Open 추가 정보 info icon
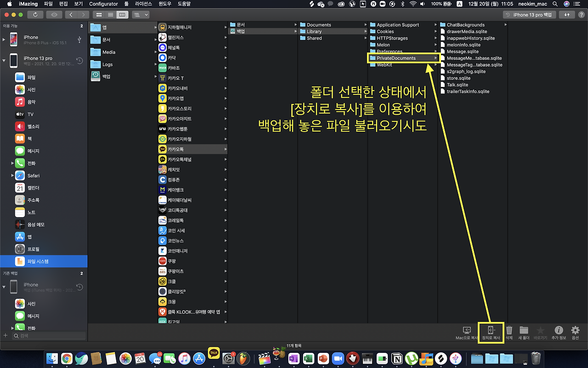 coord(559,330)
